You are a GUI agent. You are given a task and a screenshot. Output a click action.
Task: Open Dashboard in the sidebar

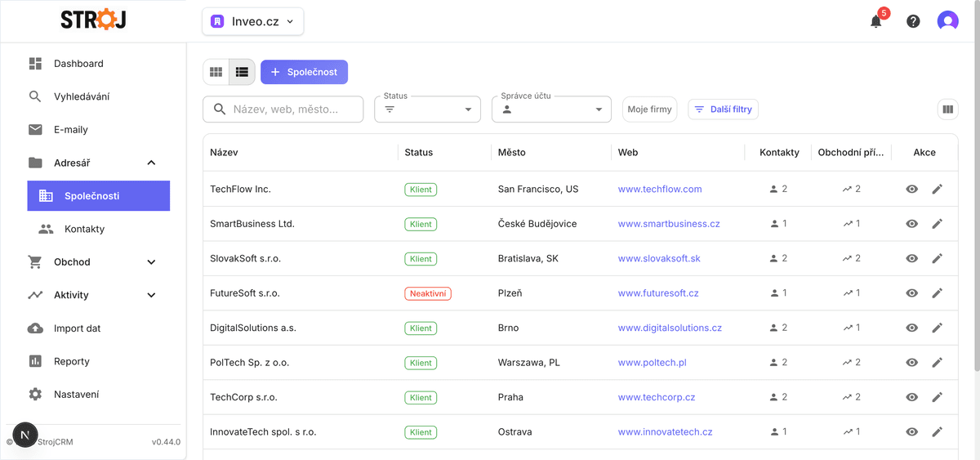pos(78,64)
